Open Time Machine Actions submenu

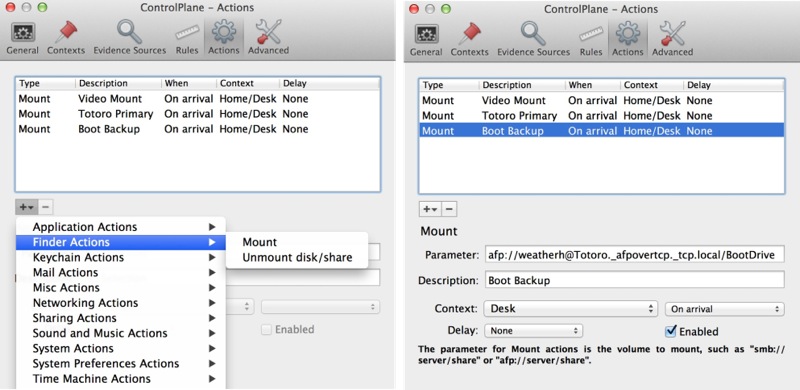pos(121,379)
